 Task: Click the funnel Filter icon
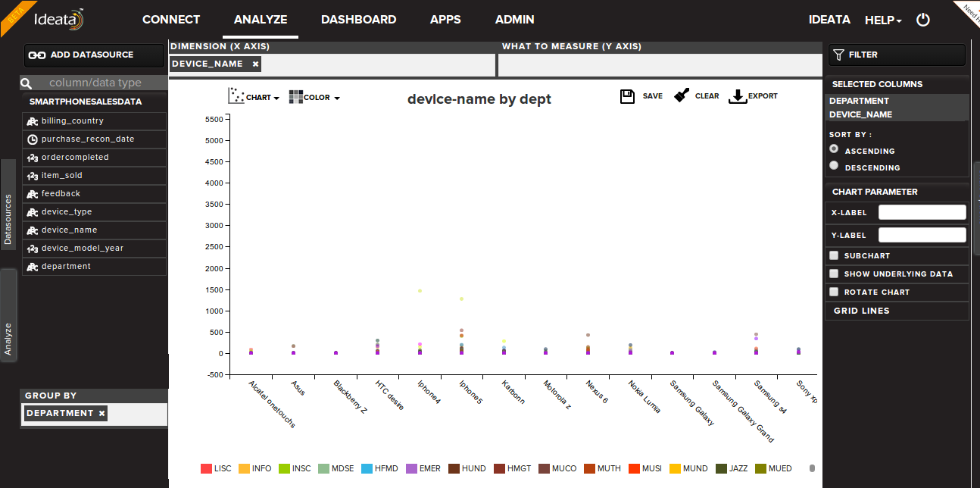(838, 55)
